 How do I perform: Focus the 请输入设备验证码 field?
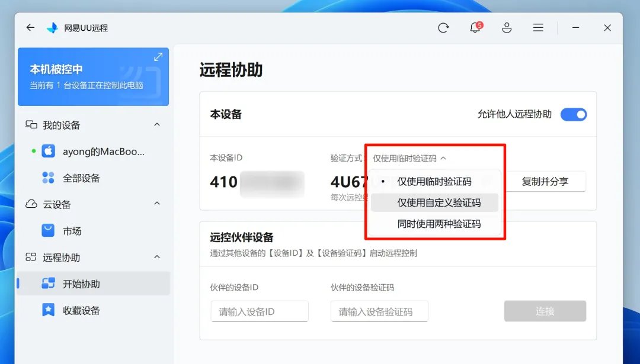[379, 311]
